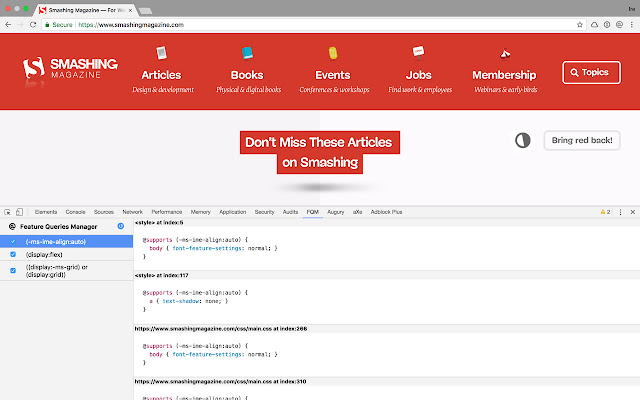Open the Performance tab
This screenshot has height=400, width=640.
coord(167,212)
